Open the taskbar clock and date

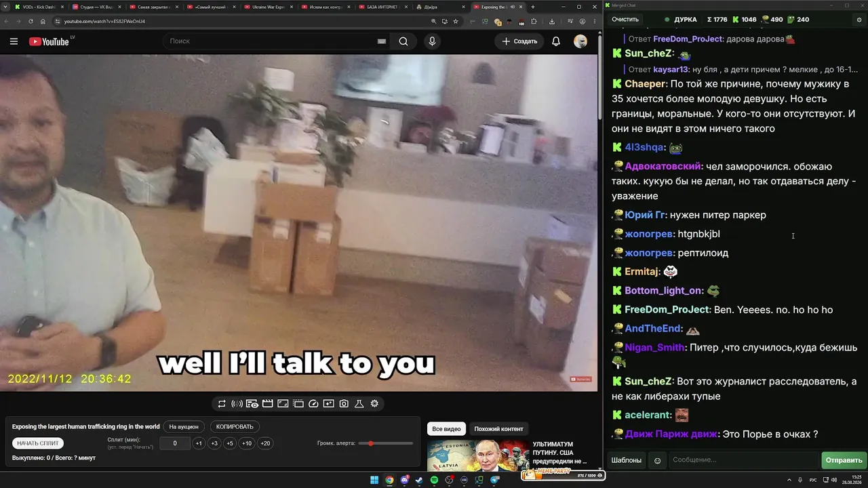850,480
